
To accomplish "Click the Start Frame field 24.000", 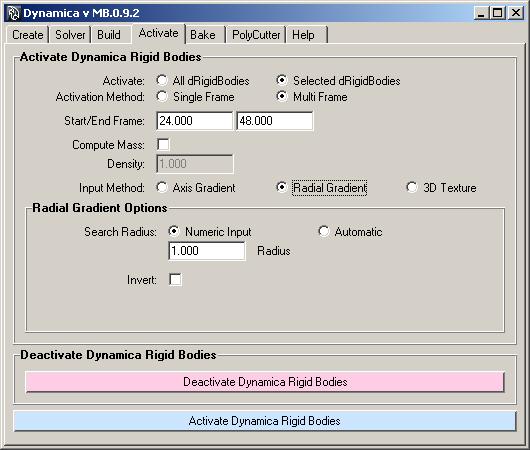I will point(194,121).
